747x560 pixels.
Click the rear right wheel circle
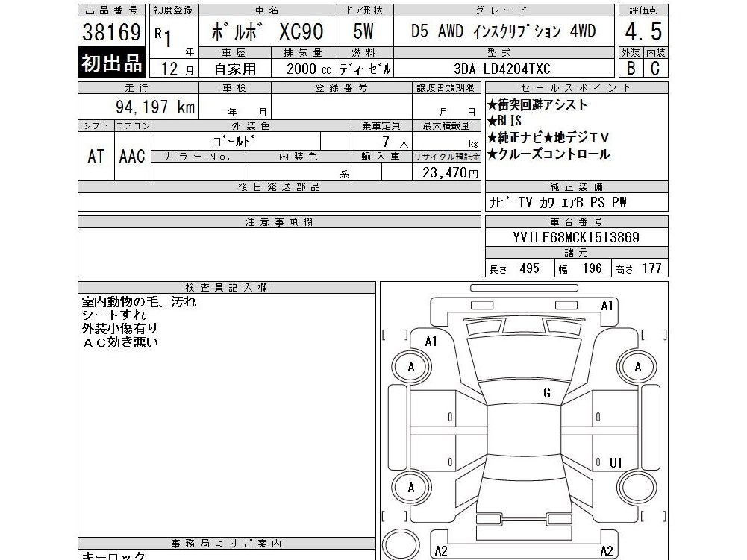click(637, 488)
